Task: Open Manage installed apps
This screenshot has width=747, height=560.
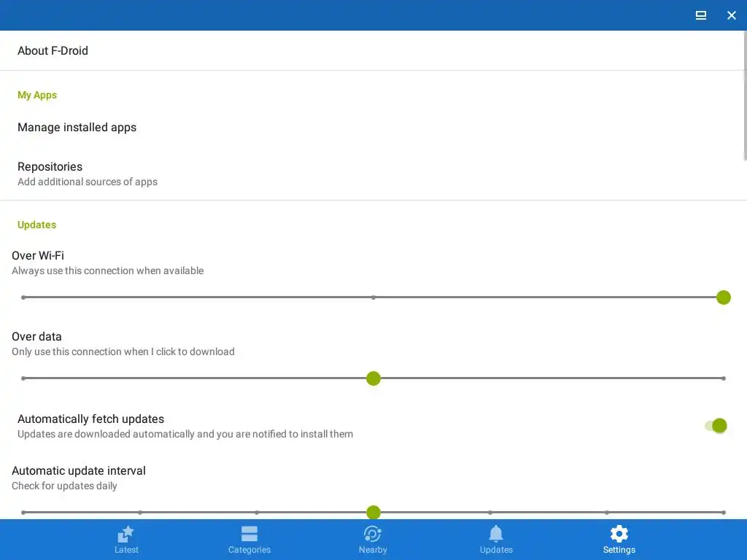Action: [373, 127]
